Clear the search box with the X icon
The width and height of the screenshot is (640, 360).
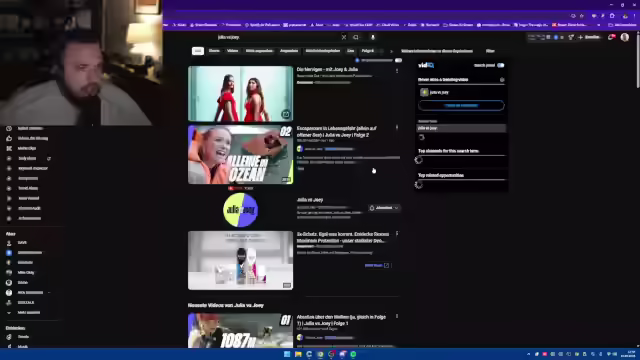pyautogui.click(x=344, y=37)
